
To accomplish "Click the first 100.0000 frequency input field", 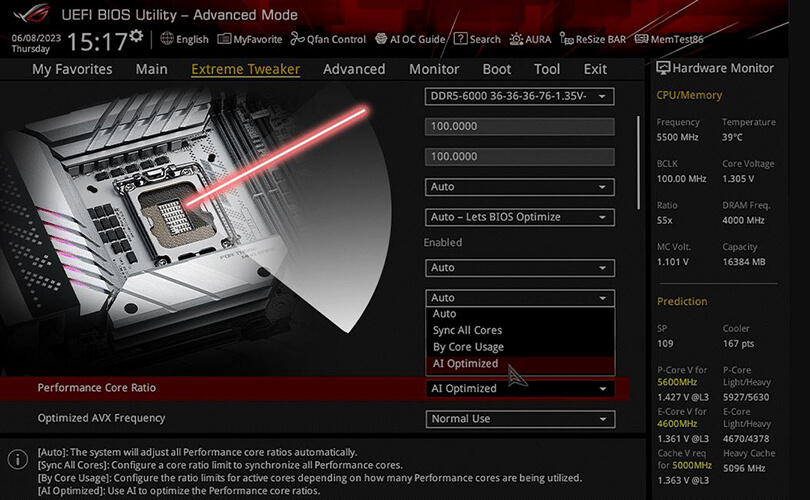I will point(520,127).
